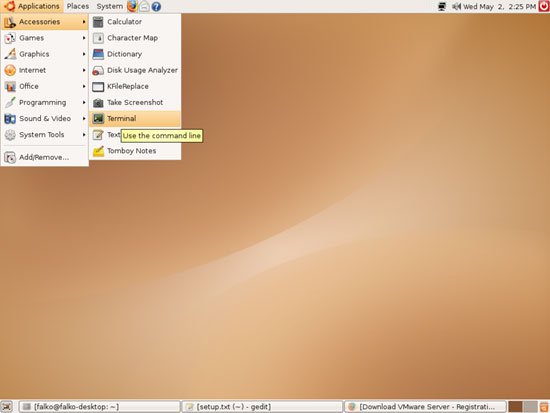Launch Firefox from the top panel icon
Viewport: 550px width, 413px height.
pos(132,6)
